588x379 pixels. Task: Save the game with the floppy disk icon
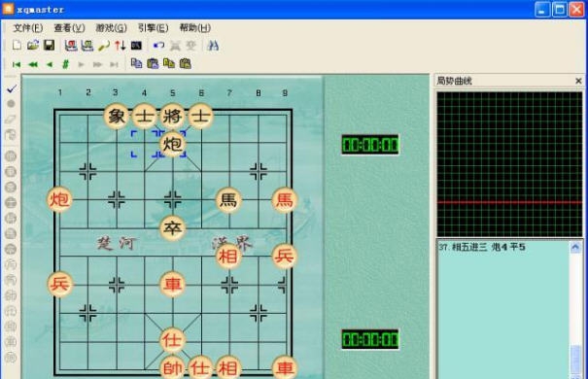pos(50,45)
